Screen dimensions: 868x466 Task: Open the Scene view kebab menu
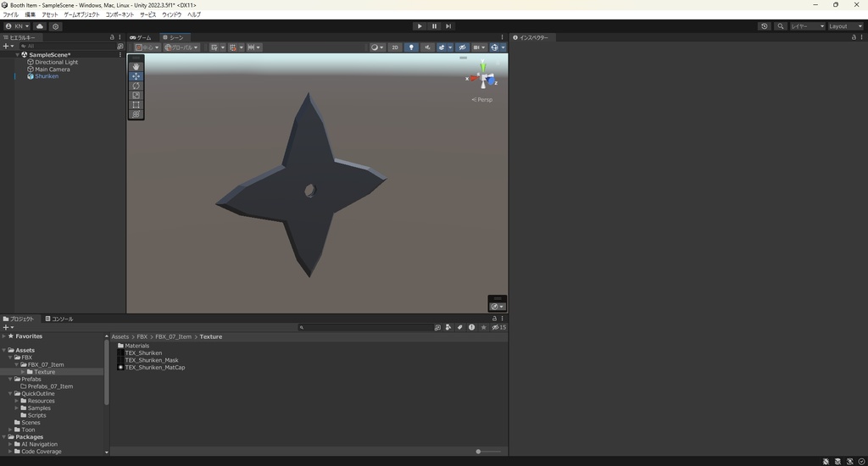click(x=502, y=37)
